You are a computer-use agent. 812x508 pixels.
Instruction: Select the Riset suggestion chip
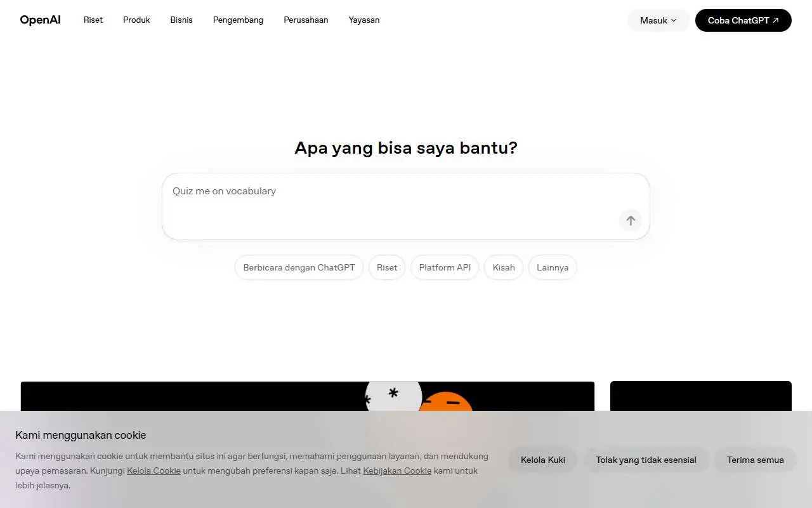pos(387,267)
